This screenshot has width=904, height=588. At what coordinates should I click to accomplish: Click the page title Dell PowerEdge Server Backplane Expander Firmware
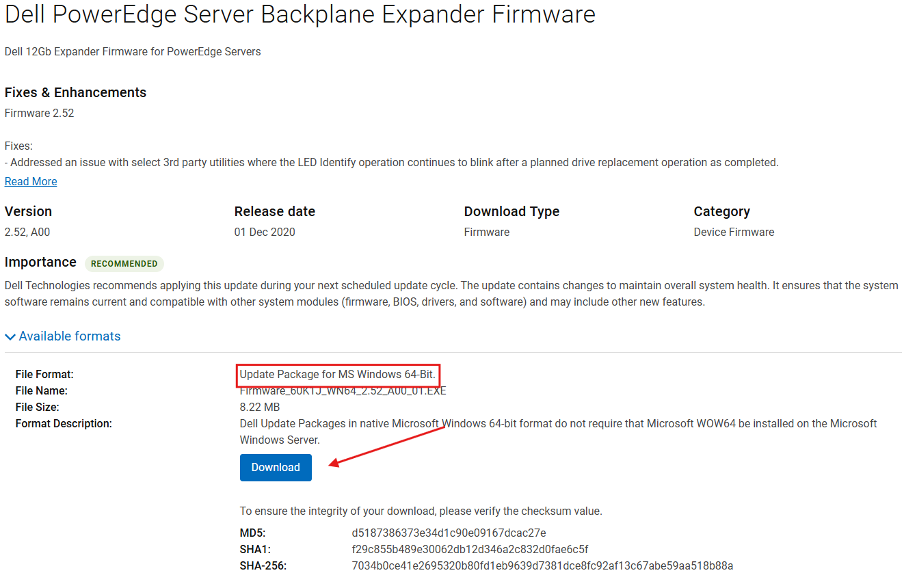click(300, 14)
